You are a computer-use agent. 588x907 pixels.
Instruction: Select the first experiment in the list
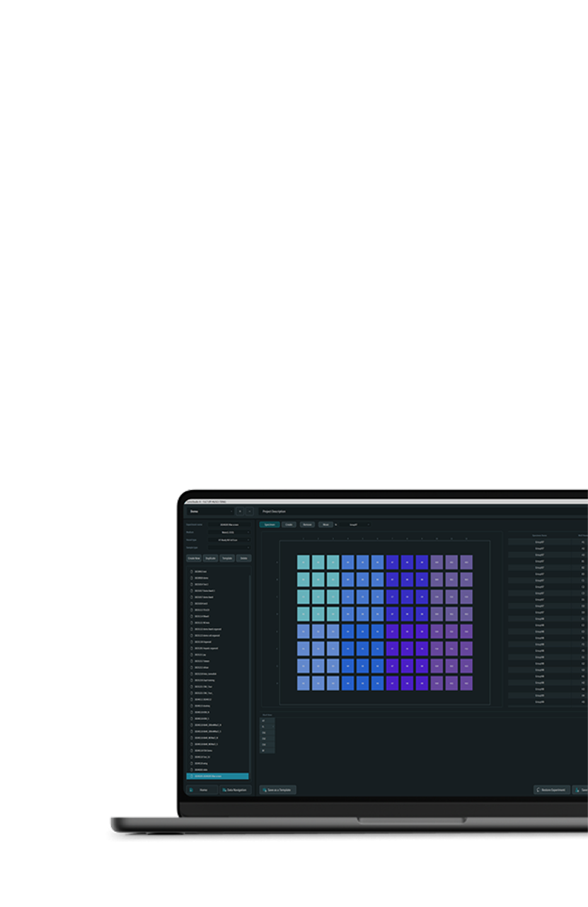point(217,571)
